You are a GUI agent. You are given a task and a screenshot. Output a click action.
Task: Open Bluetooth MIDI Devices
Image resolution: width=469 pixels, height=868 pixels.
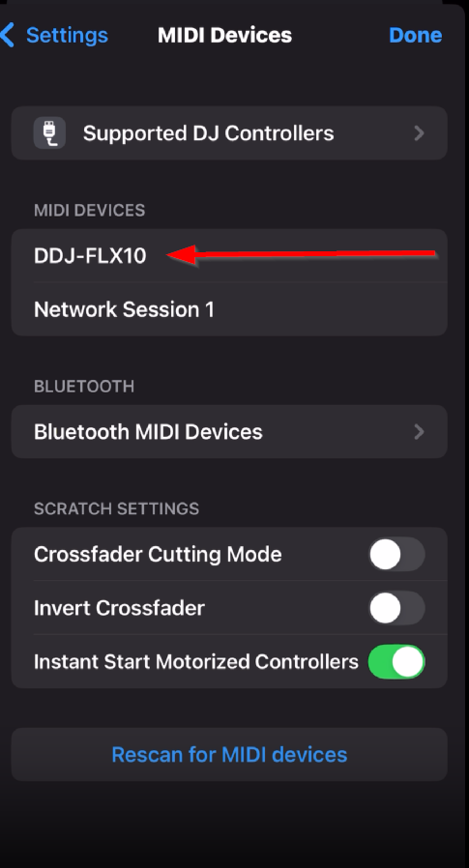pos(229,431)
